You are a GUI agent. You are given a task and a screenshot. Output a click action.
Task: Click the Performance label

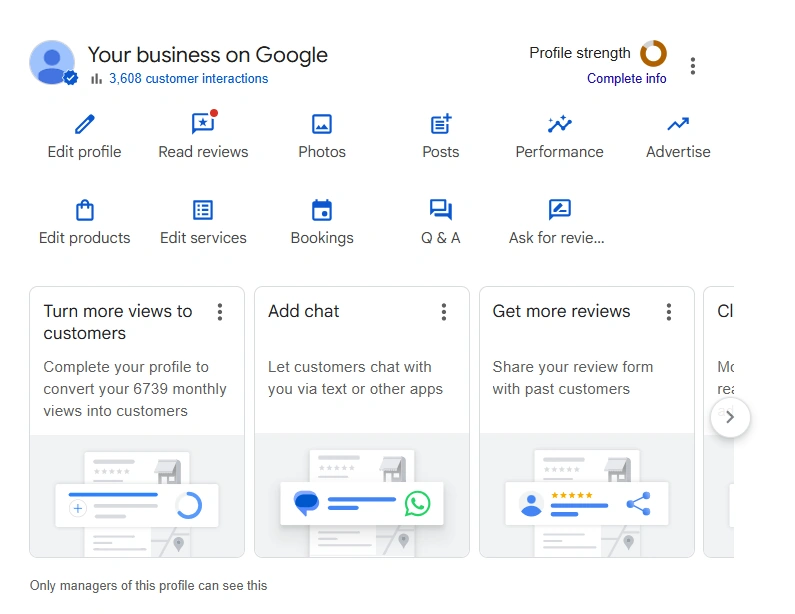point(560,152)
